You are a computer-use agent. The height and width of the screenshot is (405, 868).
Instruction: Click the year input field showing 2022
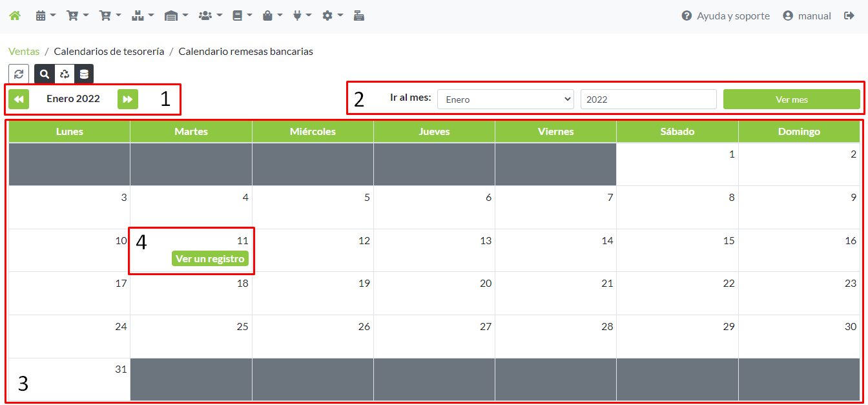point(648,99)
